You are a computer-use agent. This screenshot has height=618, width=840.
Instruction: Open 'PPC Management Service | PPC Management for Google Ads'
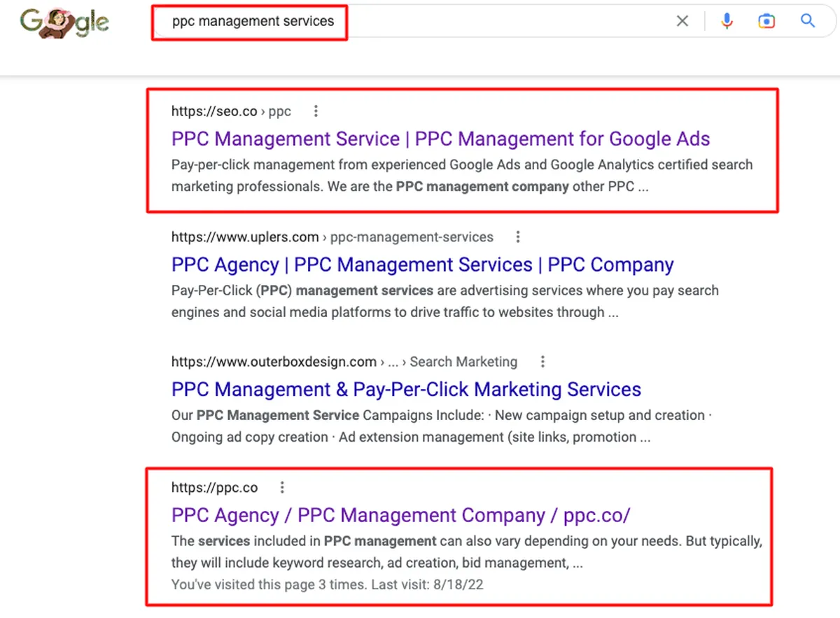[x=440, y=139]
